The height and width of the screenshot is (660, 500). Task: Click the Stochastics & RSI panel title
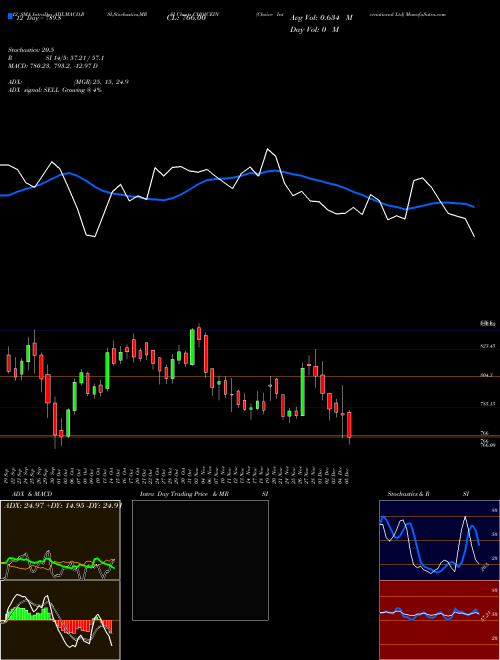(x=428, y=494)
